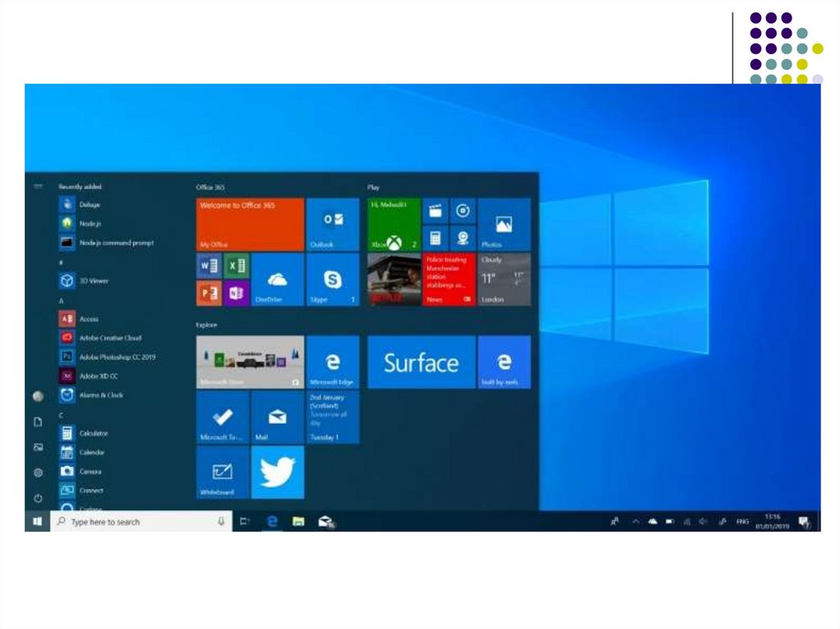Open the user account picture
The image size is (840, 629).
click(x=38, y=396)
